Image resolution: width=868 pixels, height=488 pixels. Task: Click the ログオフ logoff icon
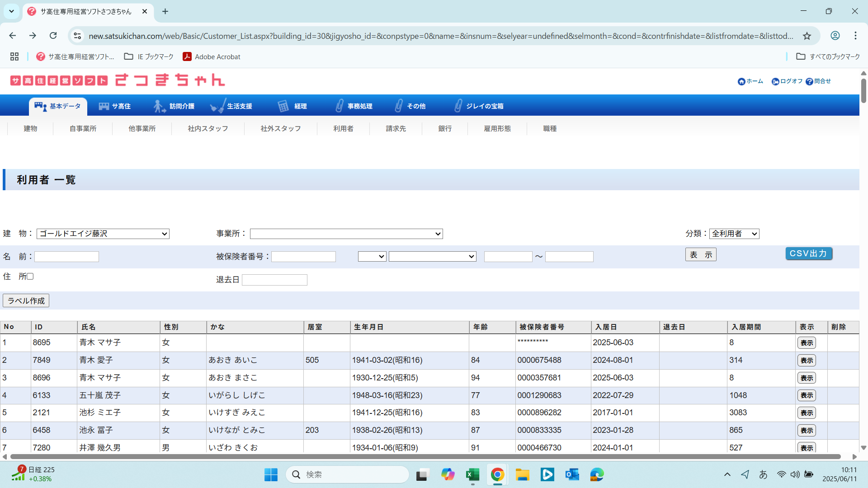[775, 81]
